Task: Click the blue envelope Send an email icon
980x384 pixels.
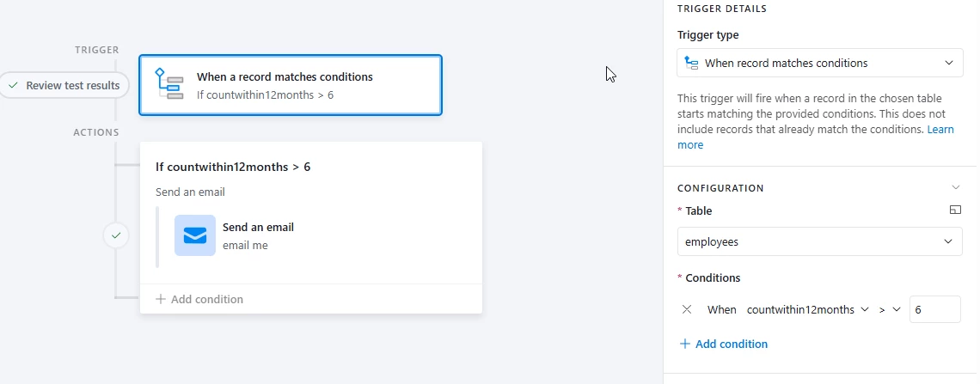Action: click(x=195, y=235)
